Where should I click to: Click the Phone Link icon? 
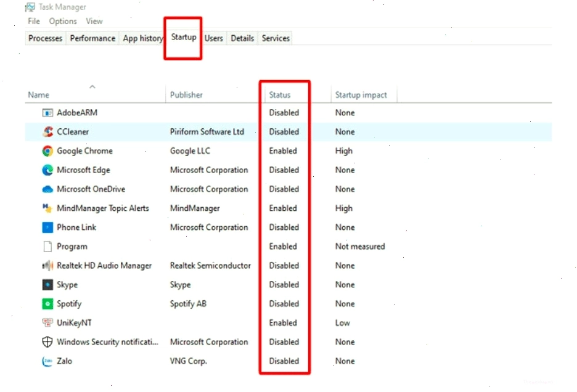[x=47, y=227]
